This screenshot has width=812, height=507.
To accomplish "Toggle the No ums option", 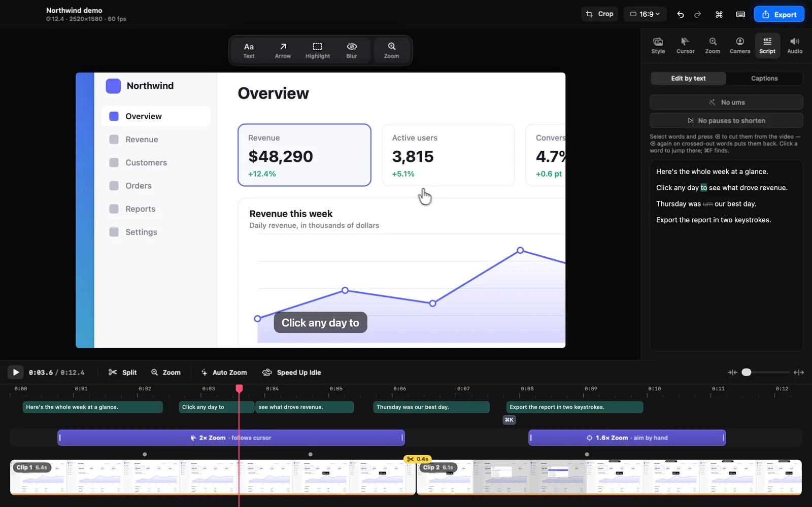I will pos(726,102).
